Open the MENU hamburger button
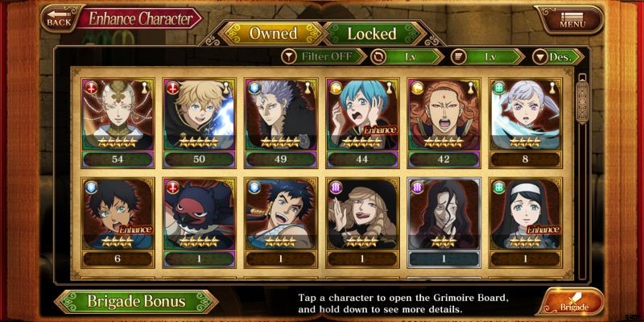Screen dimensions: 644x322 click(x=572, y=19)
